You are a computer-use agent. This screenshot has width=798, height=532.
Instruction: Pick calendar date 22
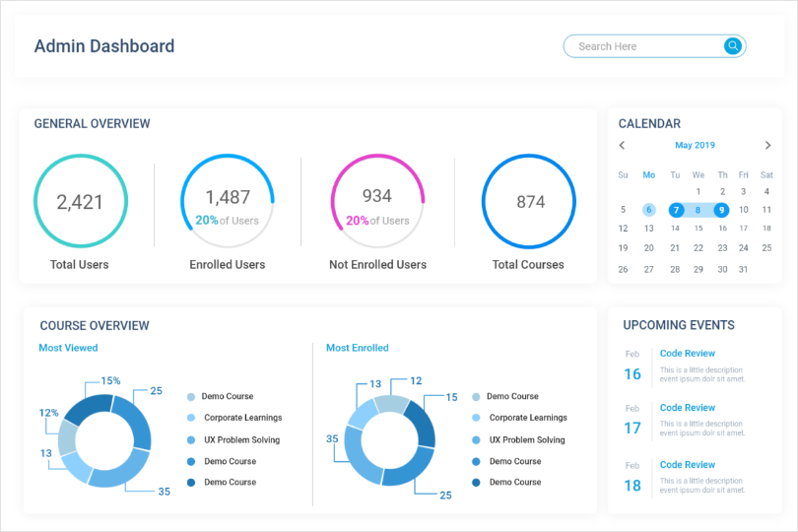[x=698, y=248]
